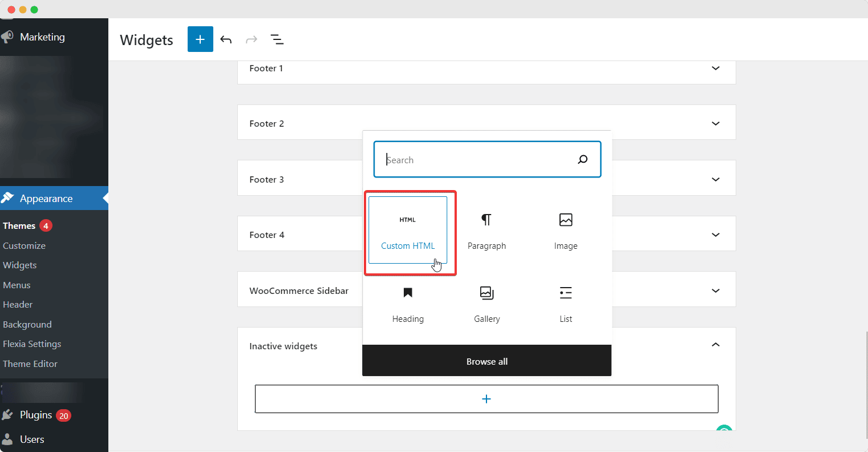
Task: Insert a Paragraph block
Action: click(x=486, y=231)
